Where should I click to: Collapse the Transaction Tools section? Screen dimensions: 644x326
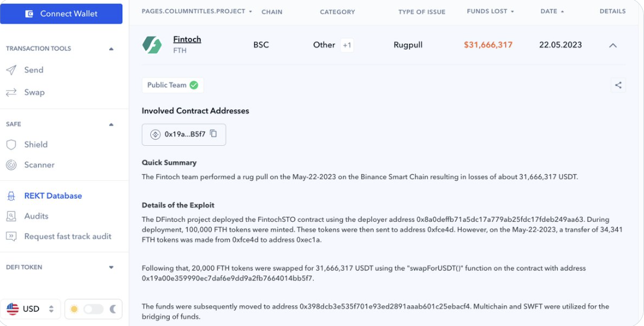click(x=111, y=49)
